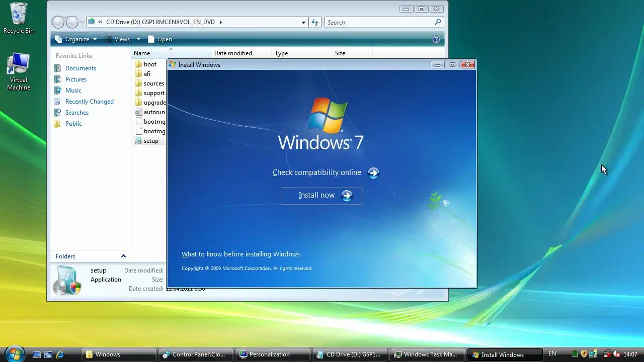Minimize the Install Windows dialog
This screenshot has height=362, width=644.
tap(437, 64)
